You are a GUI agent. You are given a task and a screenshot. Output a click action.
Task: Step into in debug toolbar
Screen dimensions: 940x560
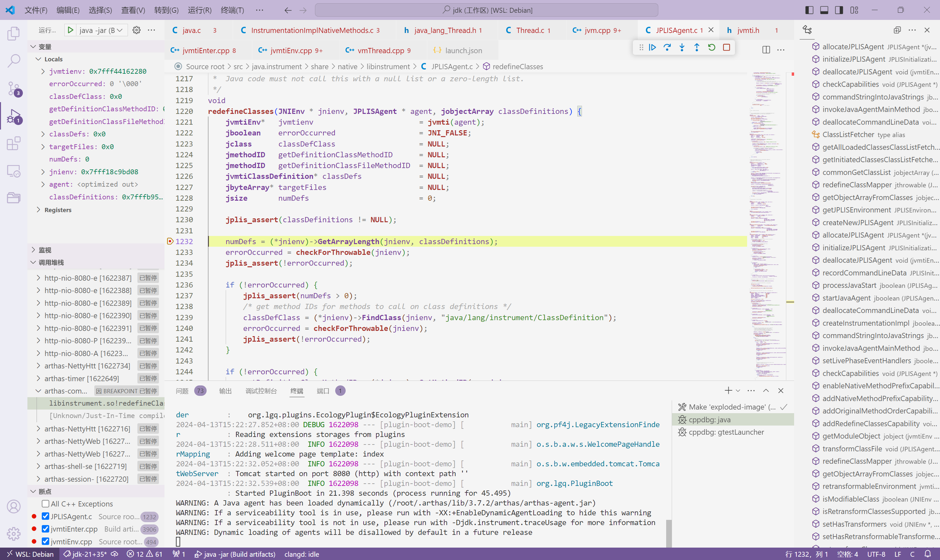[x=682, y=47]
